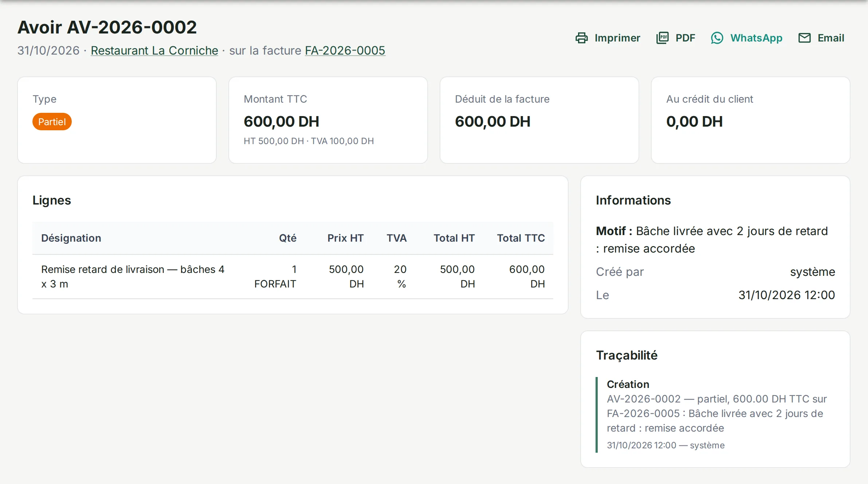Click the orange Partiel badge
This screenshot has height=484, width=868.
52,122
